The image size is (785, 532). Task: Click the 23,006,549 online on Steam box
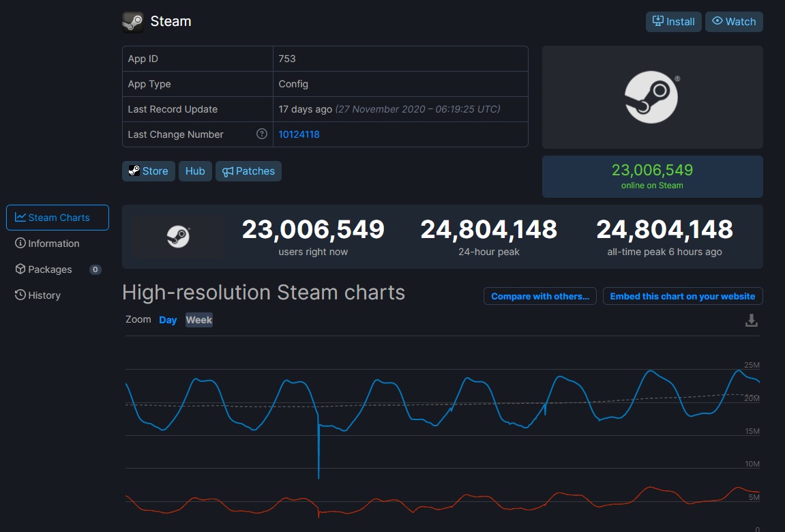[x=652, y=177]
